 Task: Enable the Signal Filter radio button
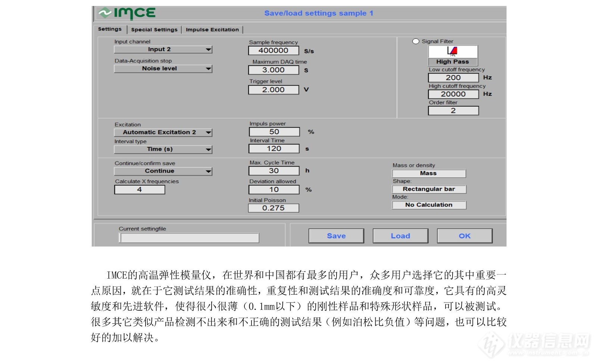416,41
